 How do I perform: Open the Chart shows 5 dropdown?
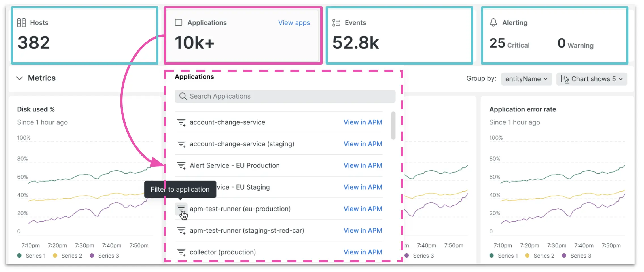[x=592, y=79]
